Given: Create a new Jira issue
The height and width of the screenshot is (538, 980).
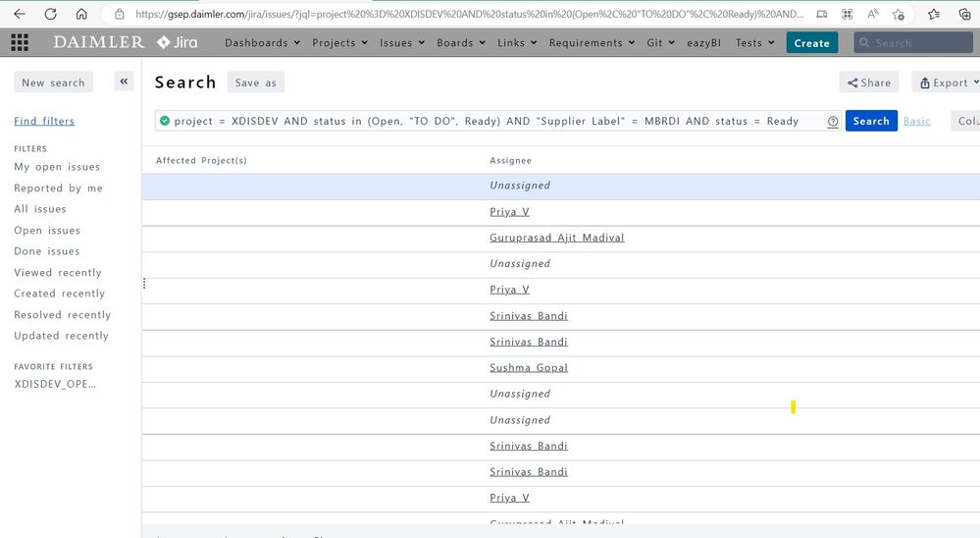Looking at the screenshot, I should (x=812, y=42).
